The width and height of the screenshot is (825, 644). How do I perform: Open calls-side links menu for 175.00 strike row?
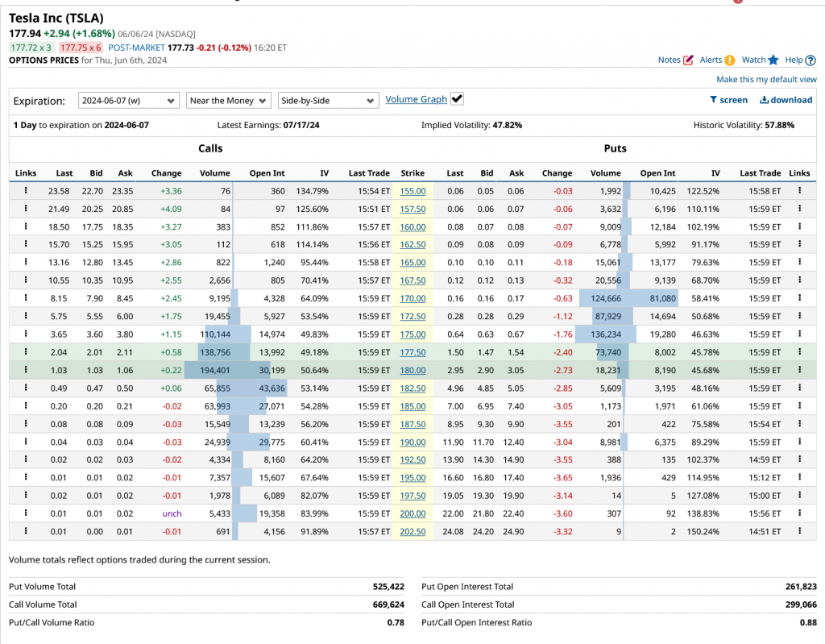coord(26,334)
